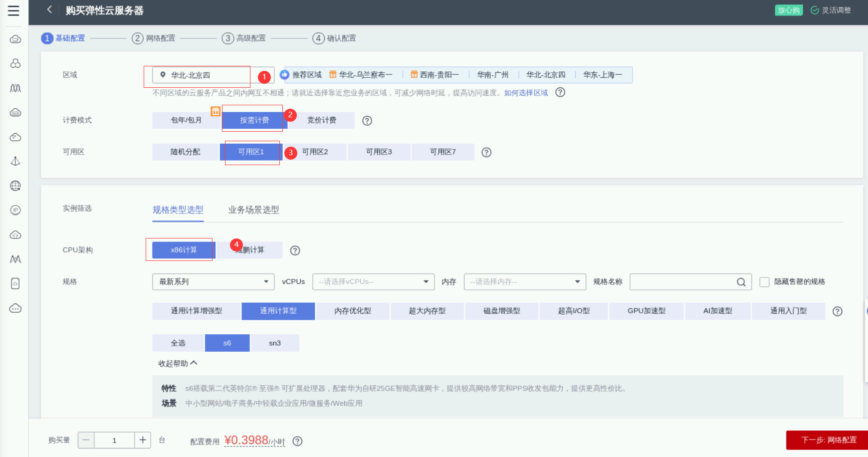The width and height of the screenshot is (868, 457).
Task: Open the hamburger navigation menu
Action: point(13,10)
